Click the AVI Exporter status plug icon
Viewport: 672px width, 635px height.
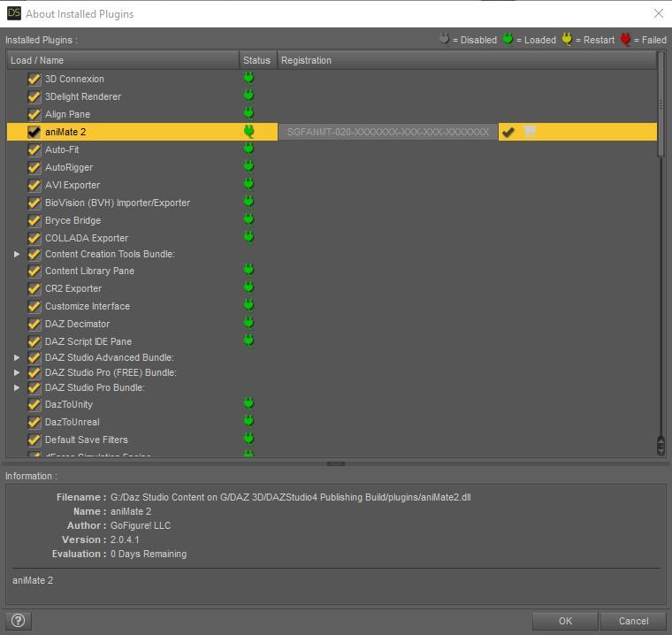click(x=248, y=184)
